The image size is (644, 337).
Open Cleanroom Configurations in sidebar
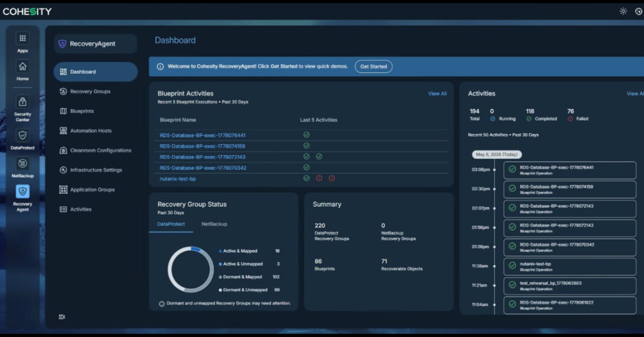coord(96,150)
